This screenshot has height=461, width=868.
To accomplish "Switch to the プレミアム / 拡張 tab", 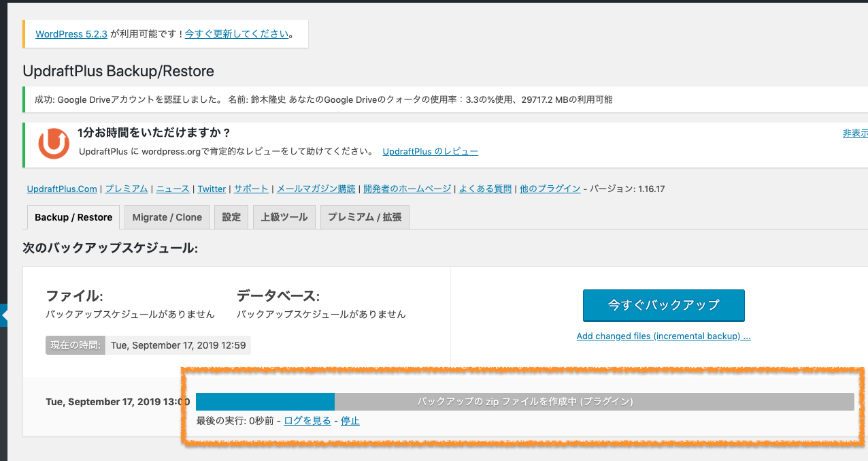I will click(365, 217).
